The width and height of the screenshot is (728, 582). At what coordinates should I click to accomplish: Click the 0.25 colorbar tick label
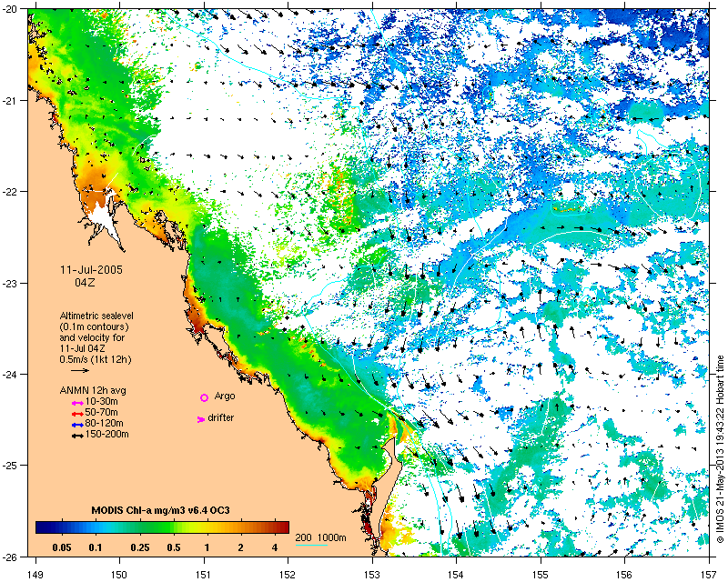point(140,547)
